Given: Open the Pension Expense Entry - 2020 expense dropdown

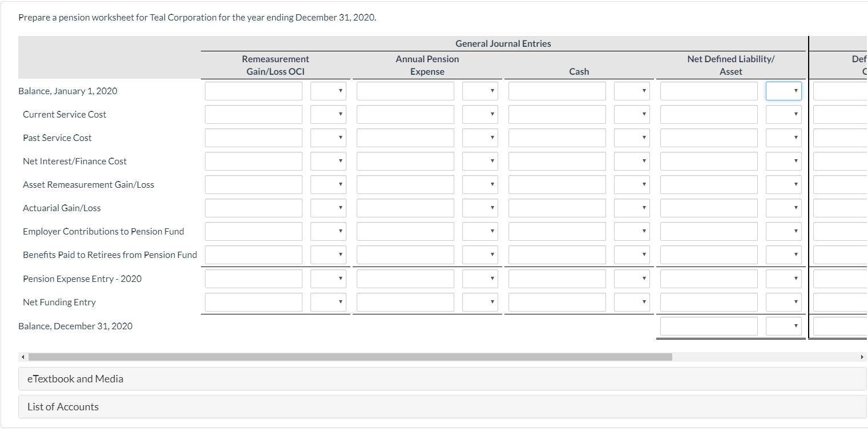Looking at the screenshot, I should pos(480,278).
